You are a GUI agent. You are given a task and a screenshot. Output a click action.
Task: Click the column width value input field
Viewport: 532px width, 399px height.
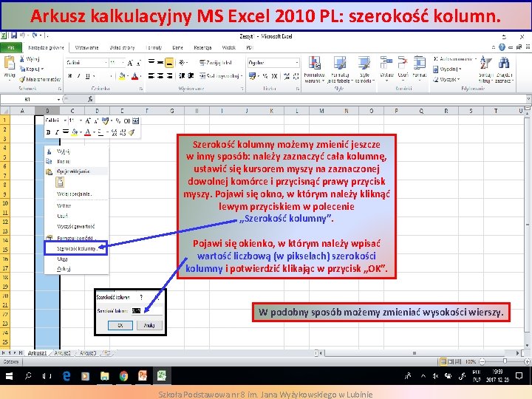point(146,310)
